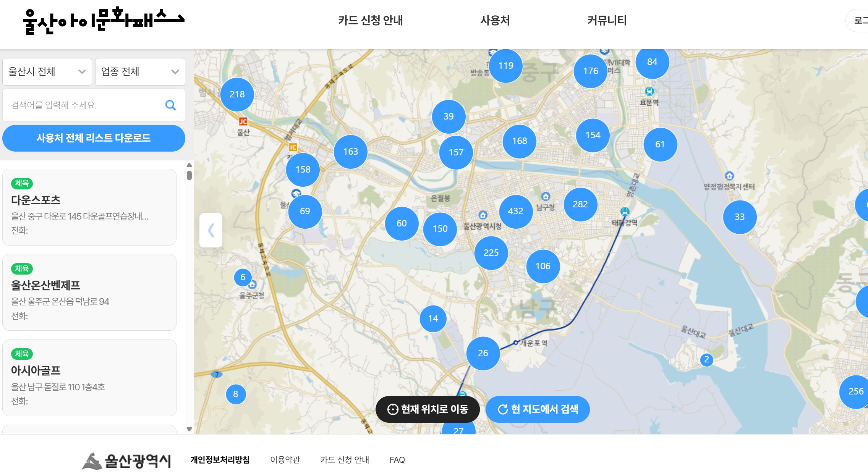Click the small cluster marker labeled 2
Screen dimensions: 868x472
click(x=706, y=359)
